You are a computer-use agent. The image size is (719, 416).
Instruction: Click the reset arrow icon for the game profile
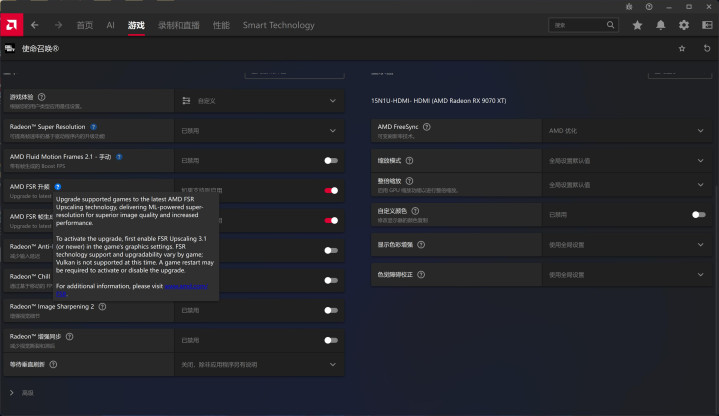(706, 47)
